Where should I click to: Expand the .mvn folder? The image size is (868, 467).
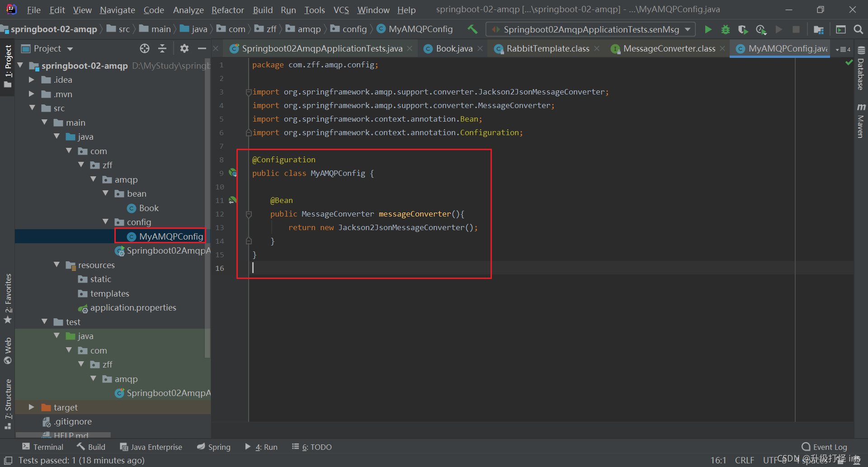(x=32, y=94)
